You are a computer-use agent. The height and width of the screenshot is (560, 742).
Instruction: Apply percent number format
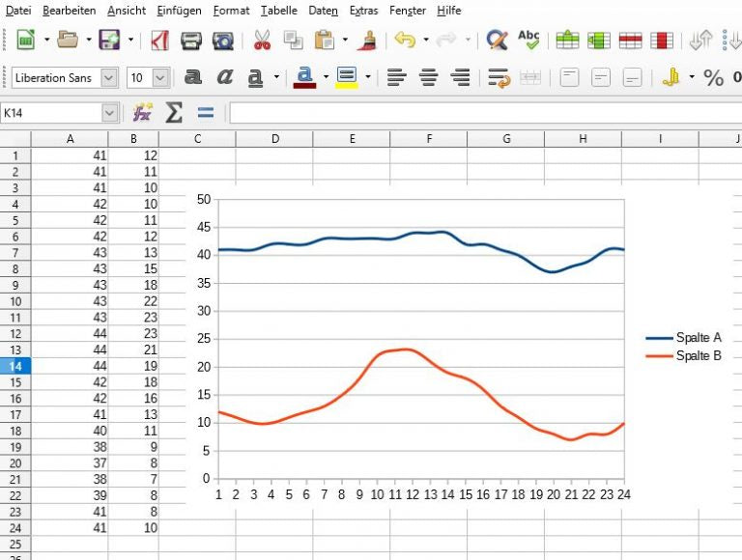[713, 77]
